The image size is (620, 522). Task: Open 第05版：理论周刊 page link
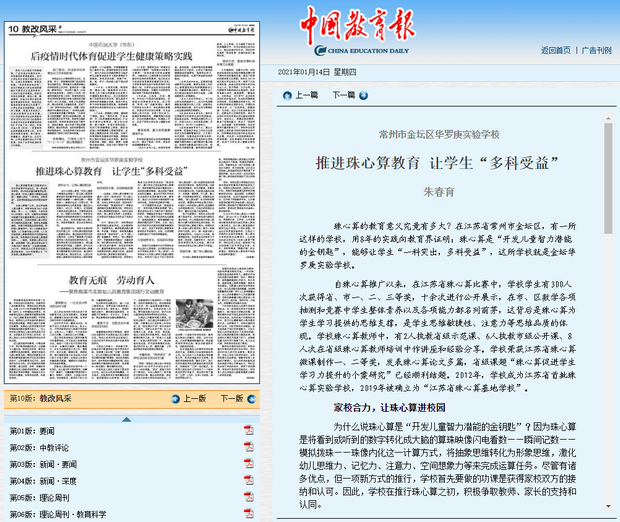pyautogui.click(x=40, y=497)
